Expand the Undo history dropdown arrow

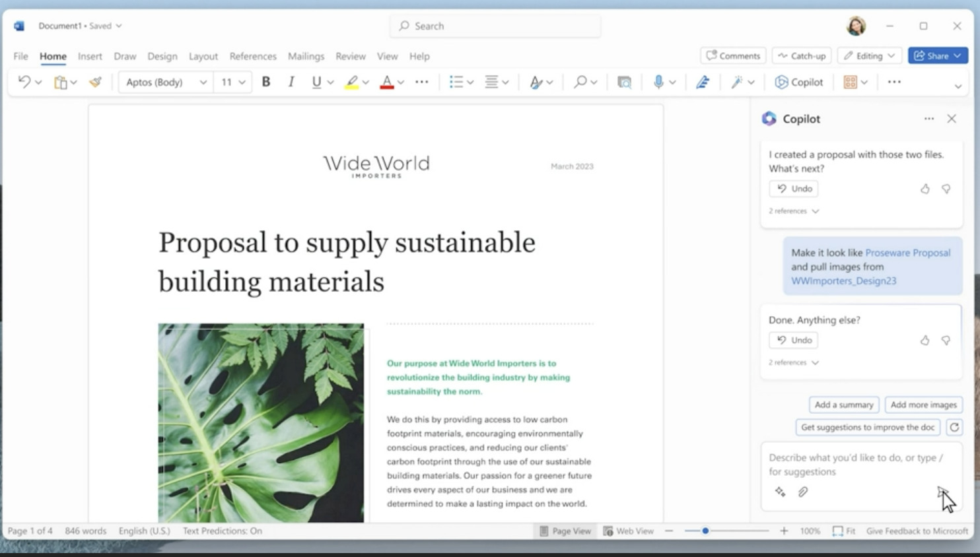(x=38, y=82)
